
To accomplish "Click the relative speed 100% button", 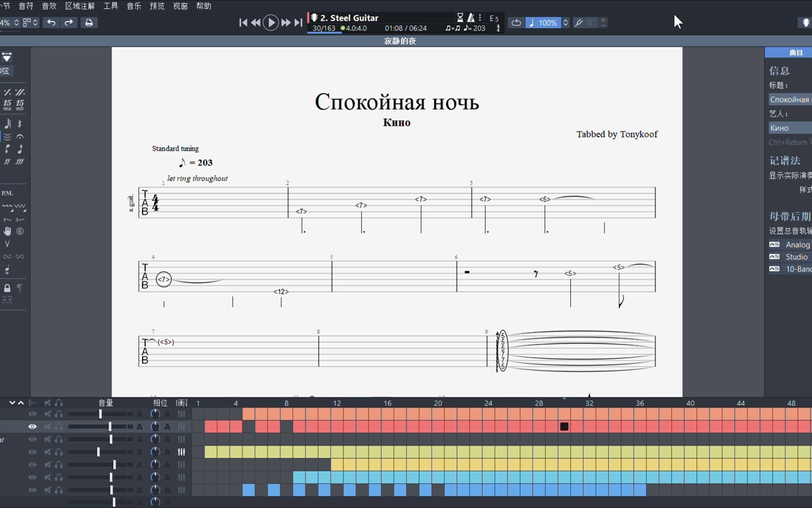I will point(543,23).
